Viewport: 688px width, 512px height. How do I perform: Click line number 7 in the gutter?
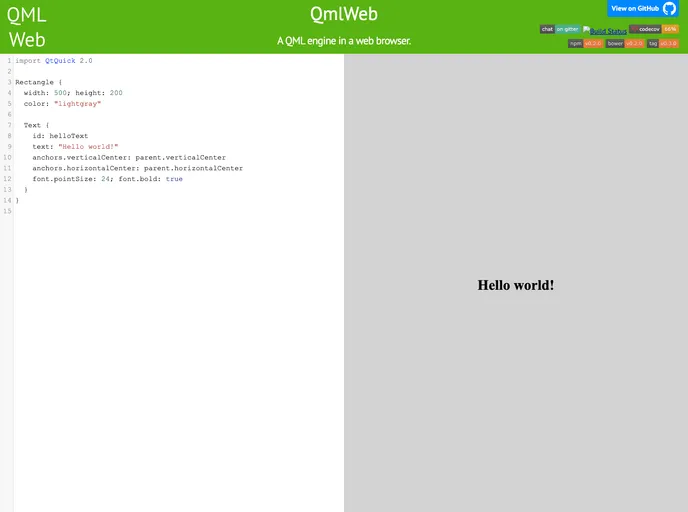click(x=9, y=125)
